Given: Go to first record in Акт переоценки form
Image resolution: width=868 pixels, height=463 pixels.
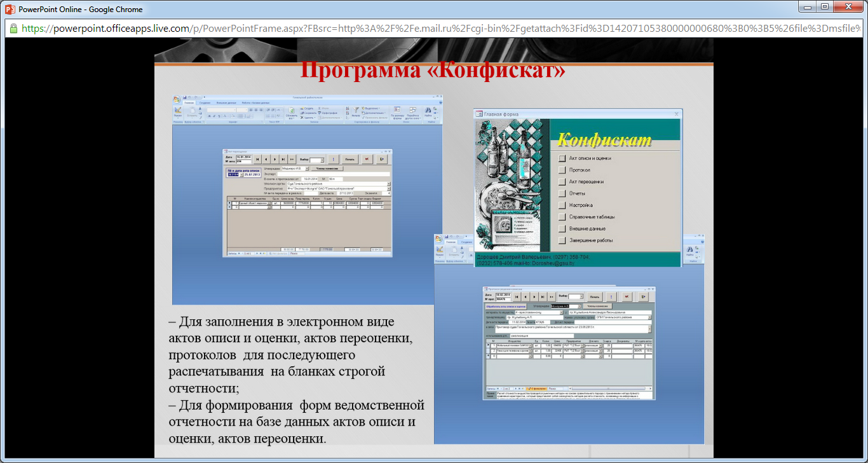Looking at the screenshot, I should pyautogui.click(x=257, y=159).
